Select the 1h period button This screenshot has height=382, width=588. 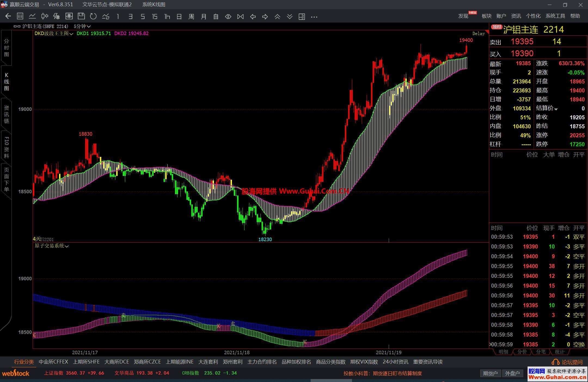point(167,17)
